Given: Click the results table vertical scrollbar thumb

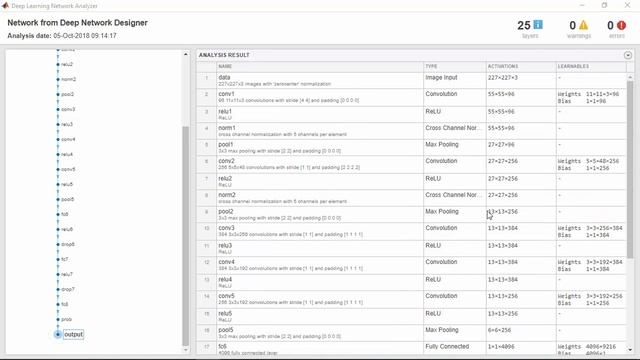Looking at the screenshot, I should pos(630,169).
